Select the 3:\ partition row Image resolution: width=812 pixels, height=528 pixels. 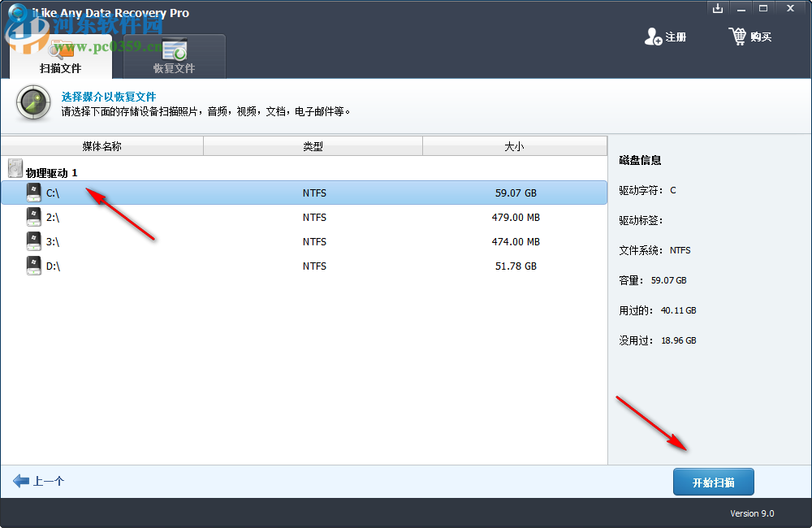pyautogui.click(x=244, y=241)
